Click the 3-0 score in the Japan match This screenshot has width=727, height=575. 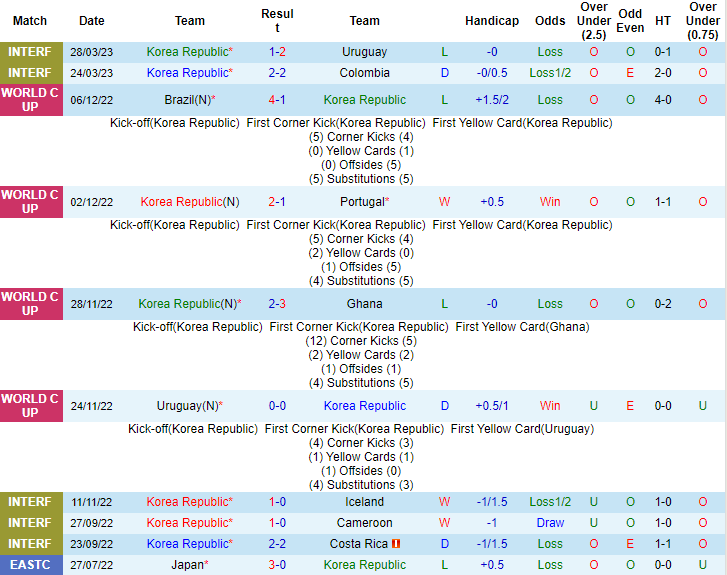(x=277, y=565)
